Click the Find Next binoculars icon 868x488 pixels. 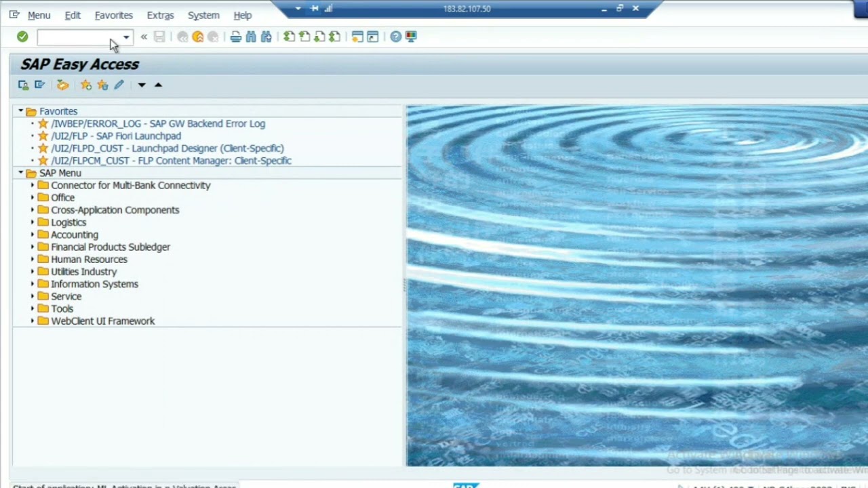pyautogui.click(x=266, y=37)
